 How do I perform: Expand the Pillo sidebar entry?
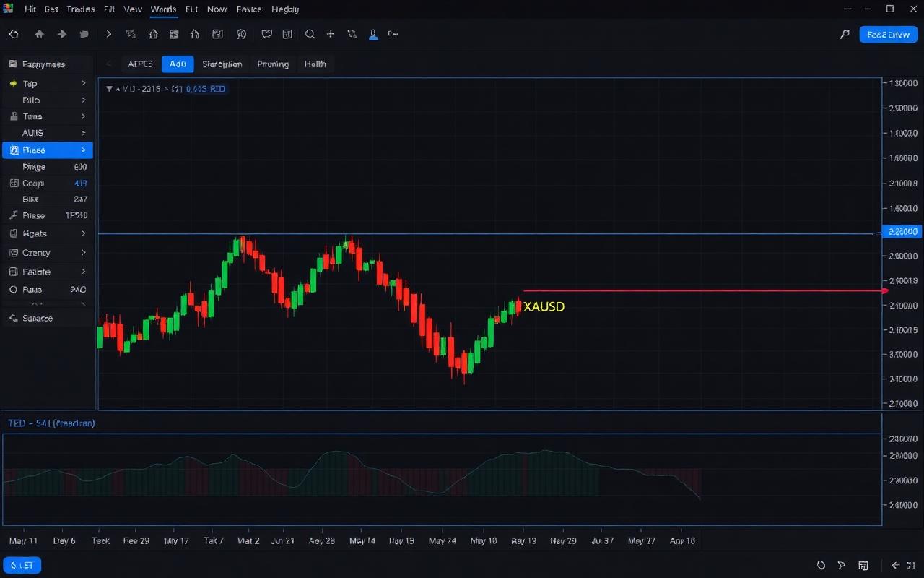pyautogui.click(x=84, y=100)
